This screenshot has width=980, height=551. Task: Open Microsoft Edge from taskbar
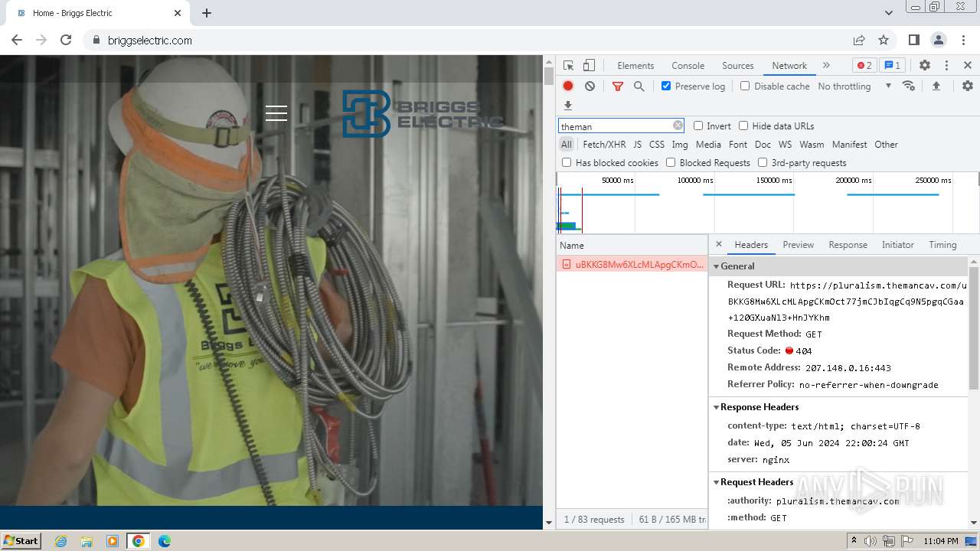[x=164, y=541]
